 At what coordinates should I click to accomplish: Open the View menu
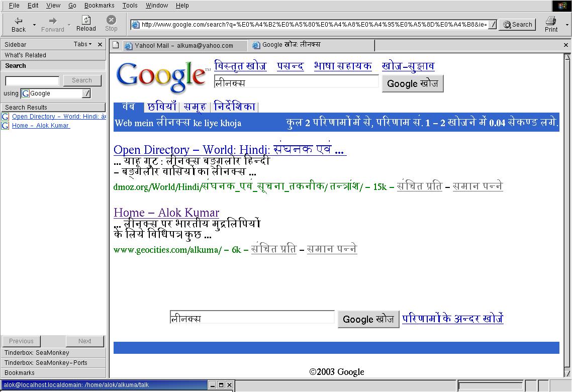[x=53, y=6]
